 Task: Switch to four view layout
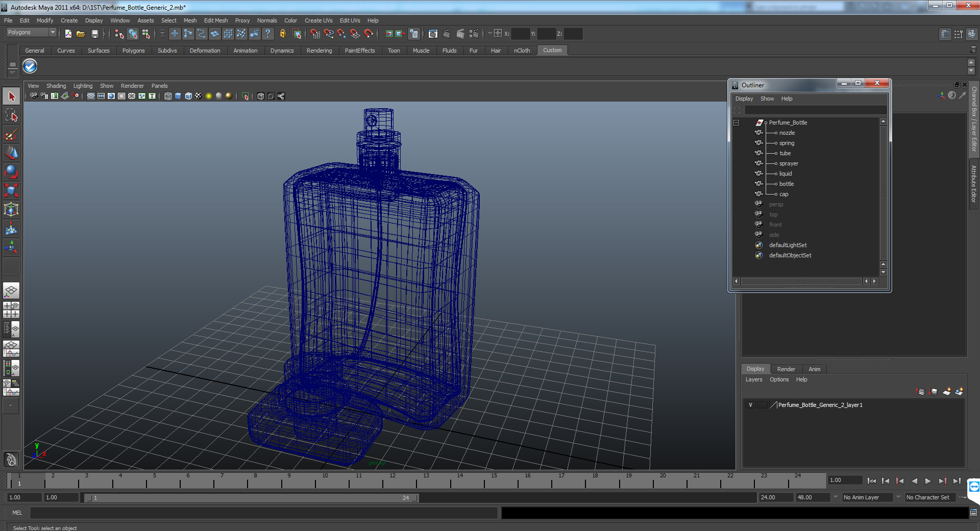coord(11,310)
